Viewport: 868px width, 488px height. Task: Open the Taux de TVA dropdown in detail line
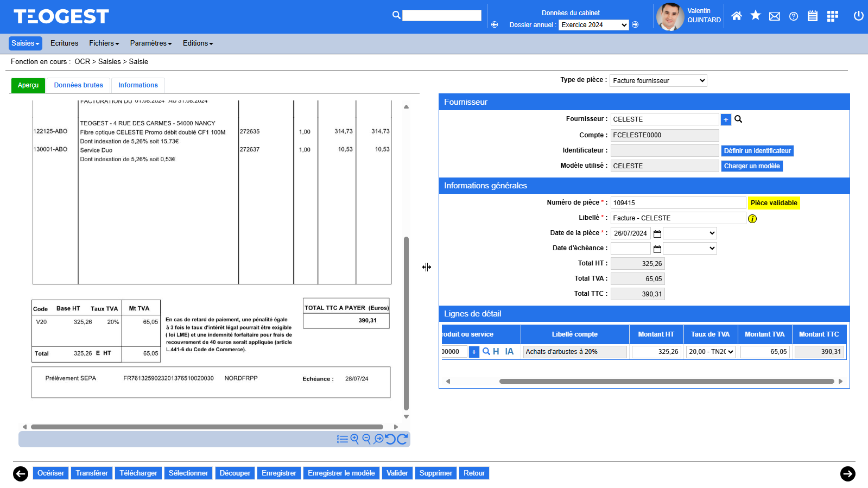[x=711, y=352]
